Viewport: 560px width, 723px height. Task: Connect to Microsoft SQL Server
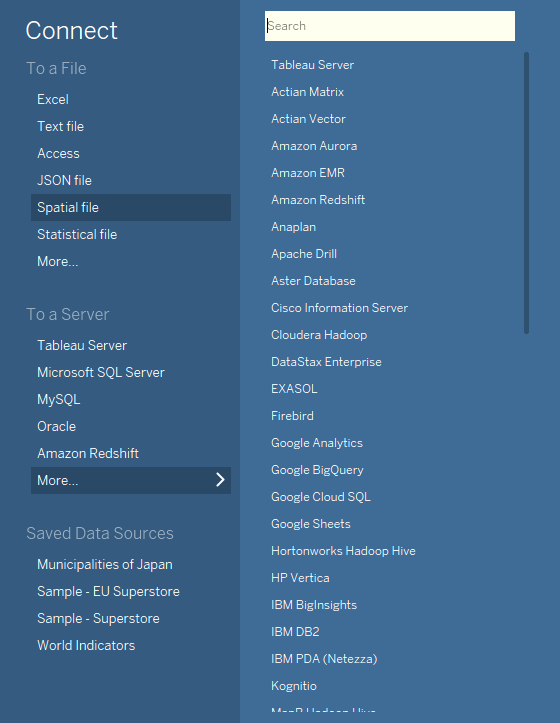tap(101, 372)
